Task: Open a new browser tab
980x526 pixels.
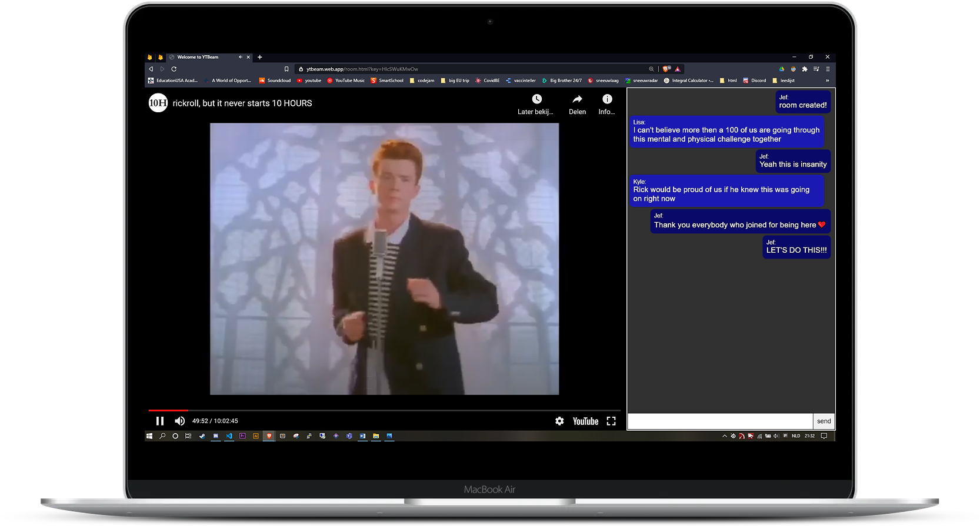Action: [259, 57]
